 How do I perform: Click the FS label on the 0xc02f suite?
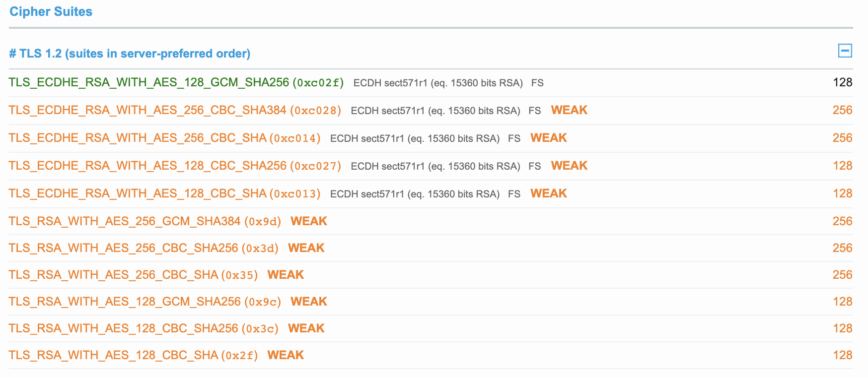pyautogui.click(x=537, y=83)
